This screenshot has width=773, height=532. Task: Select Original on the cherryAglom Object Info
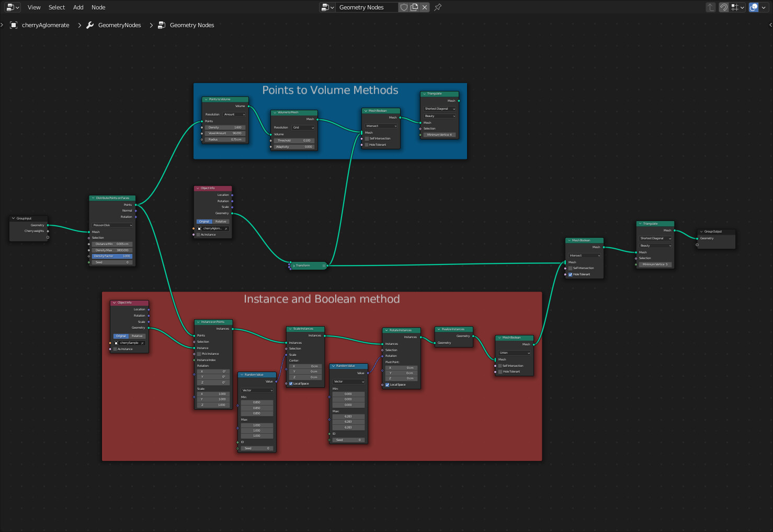[x=204, y=222]
